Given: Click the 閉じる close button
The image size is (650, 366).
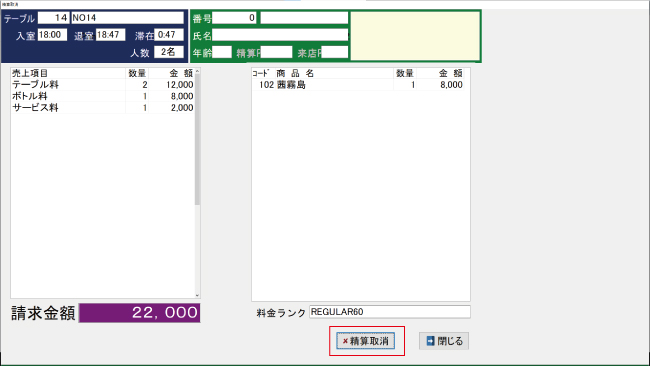Looking at the screenshot, I should [x=444, y=341].
